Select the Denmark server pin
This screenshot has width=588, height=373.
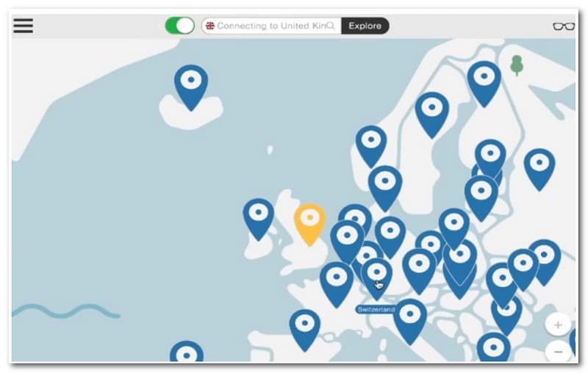384,189
